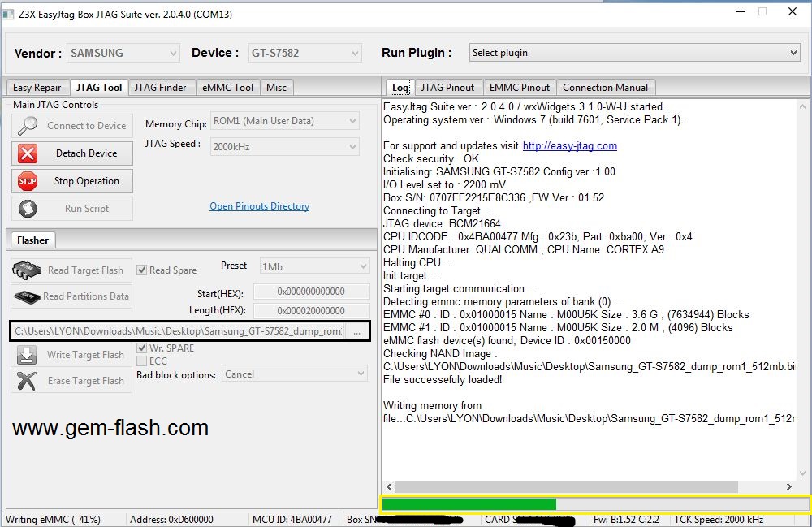Screen dimensions: 812x527
Task: Toggle the Read Spare checkbox
Action: tap(141, 270)
